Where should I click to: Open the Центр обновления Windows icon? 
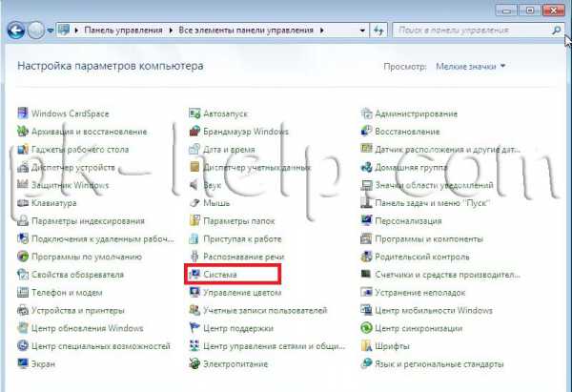click(23, 328)
